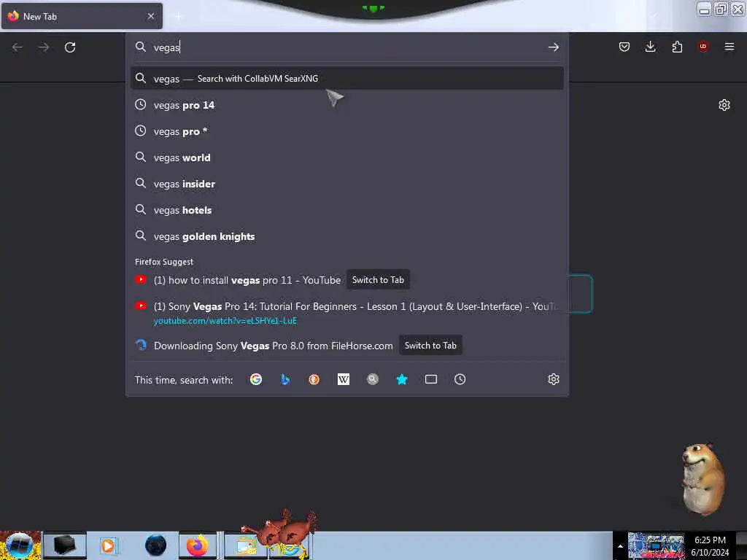The height and width of the screenshot is (560, 747).
Task: Open the Firefox hamburger menu
Action: 729,46
